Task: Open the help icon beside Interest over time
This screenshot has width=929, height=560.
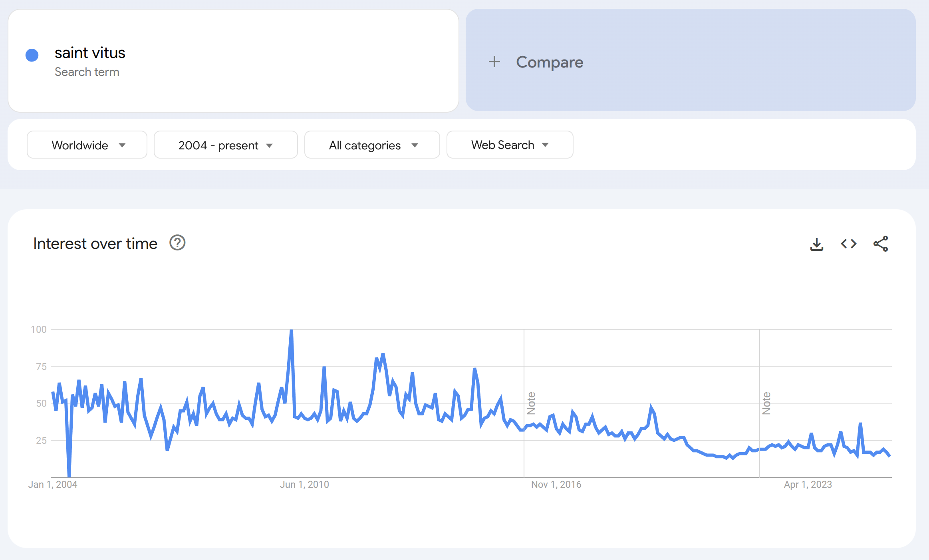Action: [x=177, y=243]
